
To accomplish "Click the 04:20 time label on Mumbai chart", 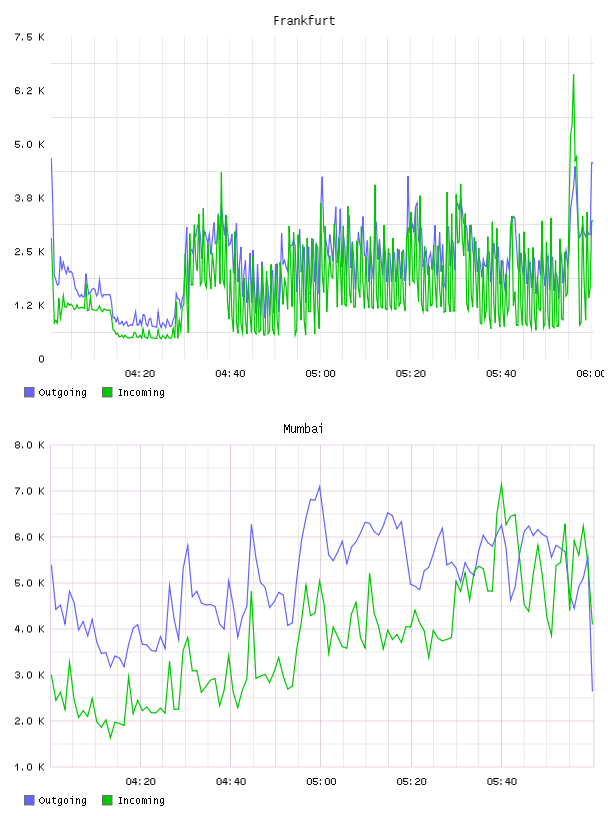I will tap(141, 782).
